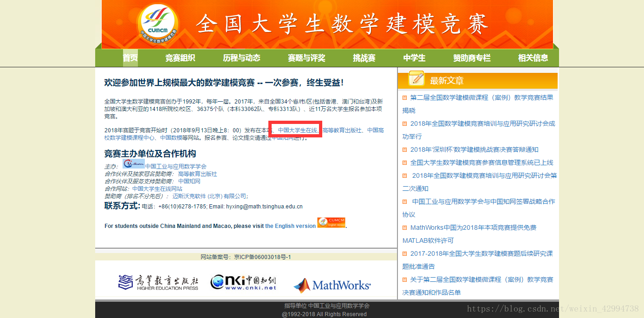Click the 最新文章 section header
The height and width of the screenshot is (318, 644).
coord(447,81)
